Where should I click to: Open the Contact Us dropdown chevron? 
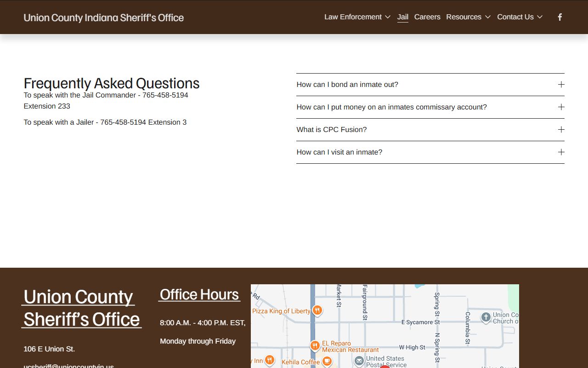(540, 17)
